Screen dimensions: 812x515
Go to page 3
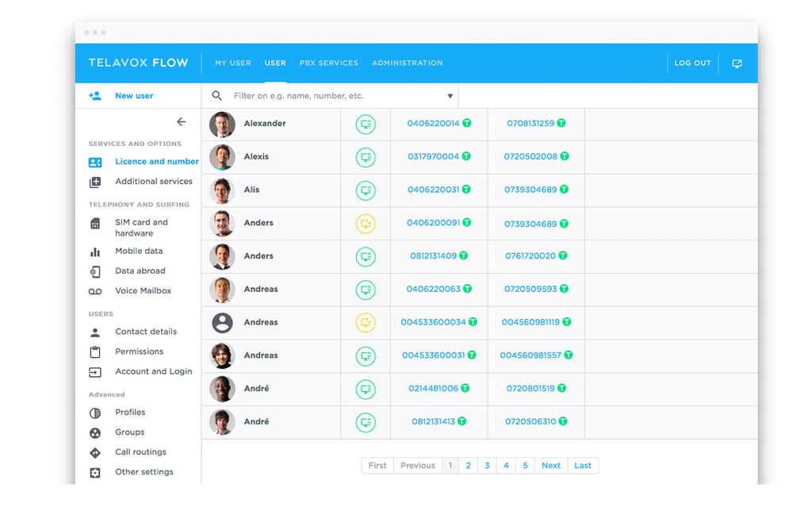point(488,465)
